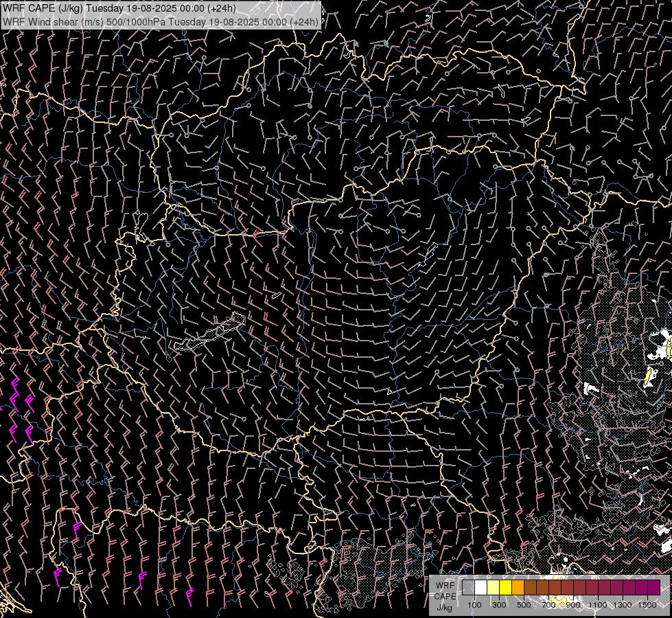Click legend label '900'
Image resolution: width=672 pixels, height=618 pixels.
pos(573,605)
